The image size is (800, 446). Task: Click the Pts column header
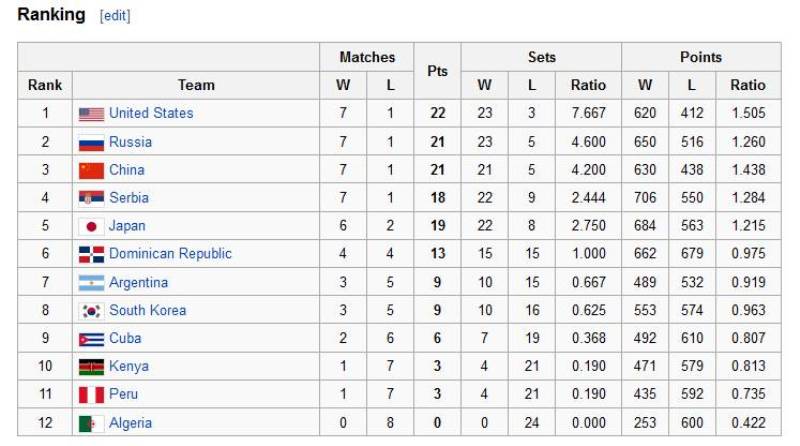tap(437, 71)
